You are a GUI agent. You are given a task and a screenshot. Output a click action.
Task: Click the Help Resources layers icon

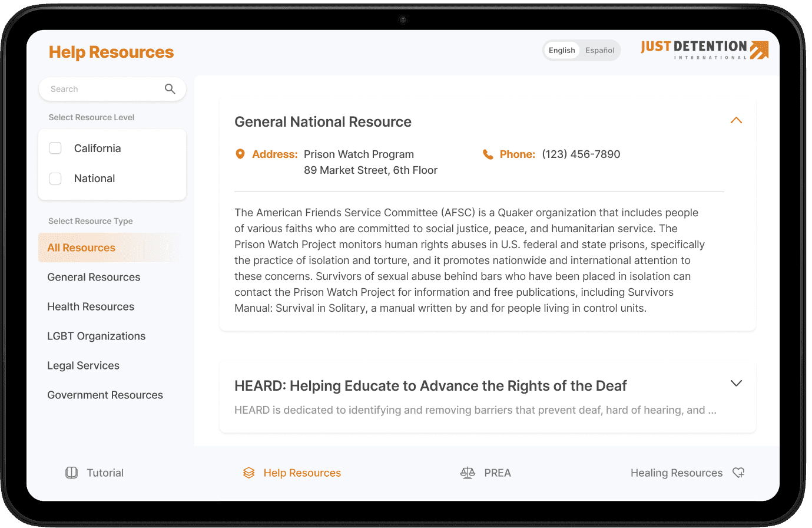coord(249,473)
